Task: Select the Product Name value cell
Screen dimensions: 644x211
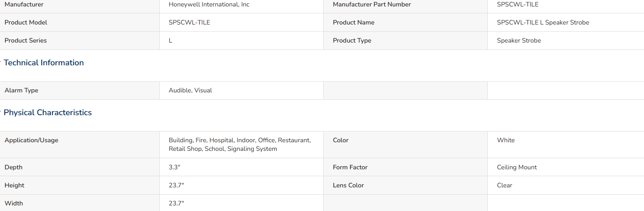Action: tap(566, 22)
